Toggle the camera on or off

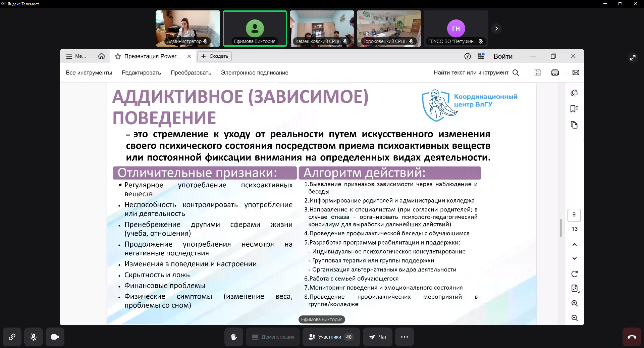55,337
